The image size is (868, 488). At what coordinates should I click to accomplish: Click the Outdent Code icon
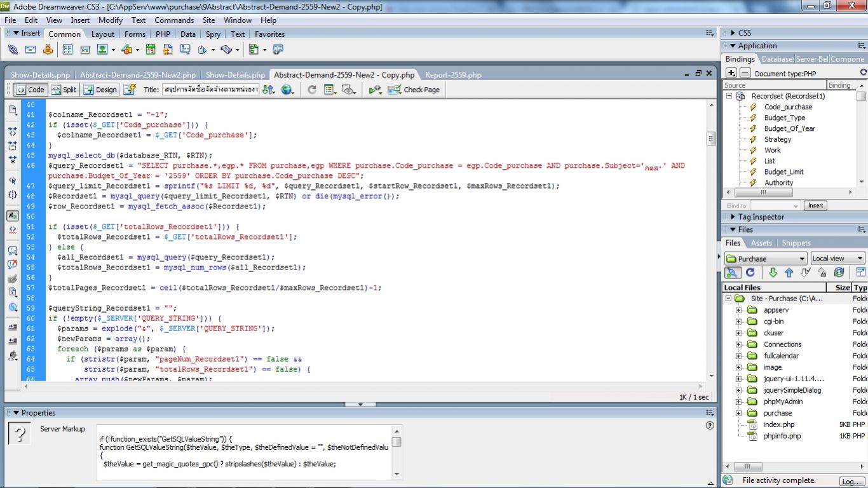[x=13, y=342]
